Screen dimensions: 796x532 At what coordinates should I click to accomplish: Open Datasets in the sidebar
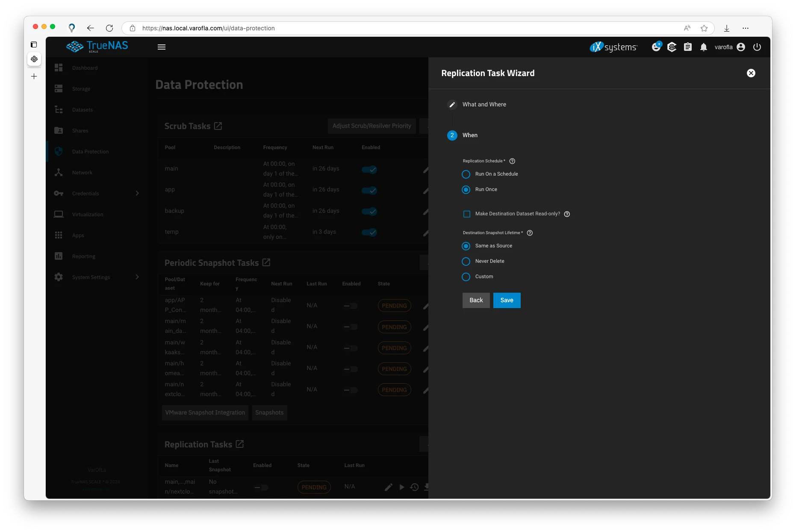[83, 110]
